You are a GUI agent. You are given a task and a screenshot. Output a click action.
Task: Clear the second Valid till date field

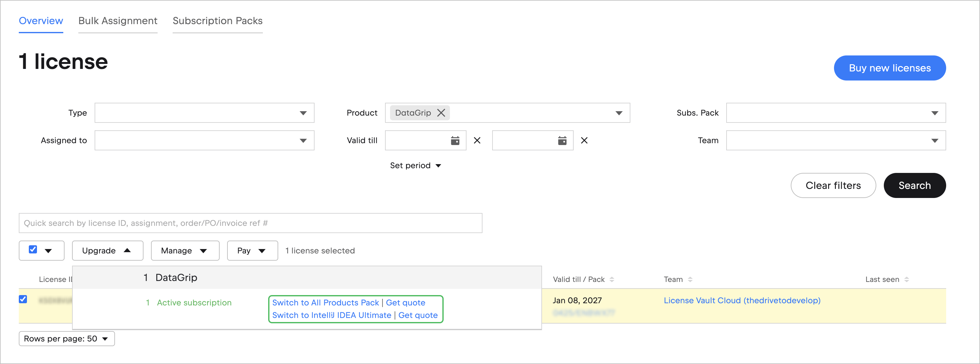point(584,140)
